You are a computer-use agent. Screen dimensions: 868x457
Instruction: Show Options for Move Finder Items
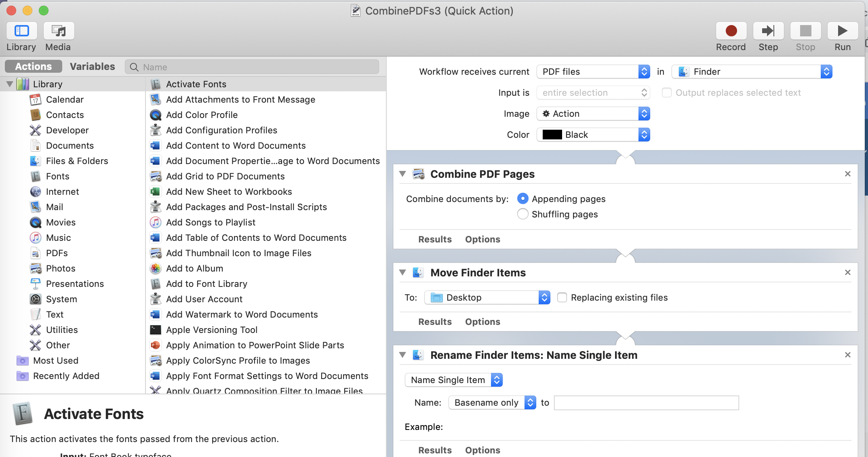click(482, 322)
